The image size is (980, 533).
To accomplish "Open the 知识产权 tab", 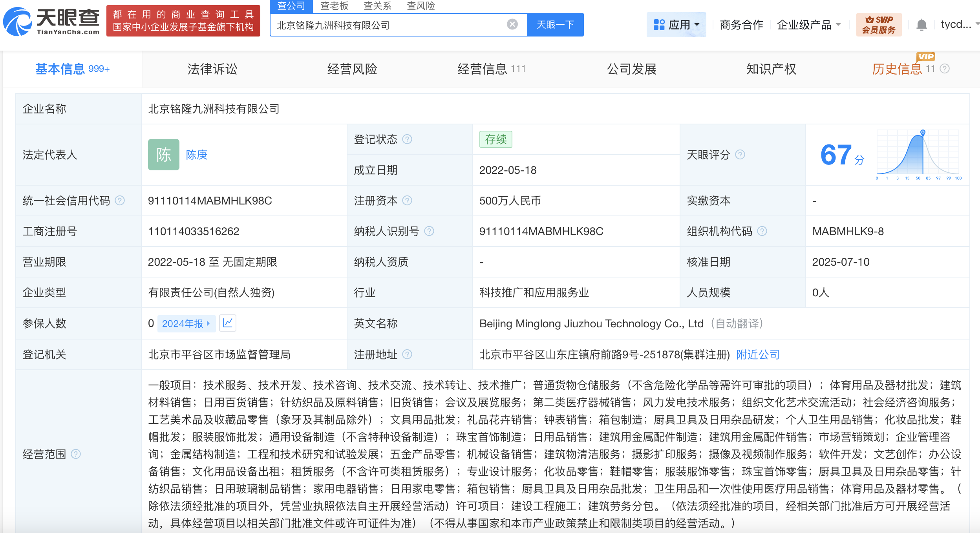I will [771, 69].
